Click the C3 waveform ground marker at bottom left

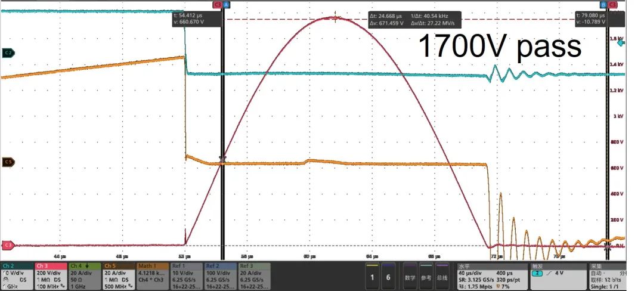point(8,246)
